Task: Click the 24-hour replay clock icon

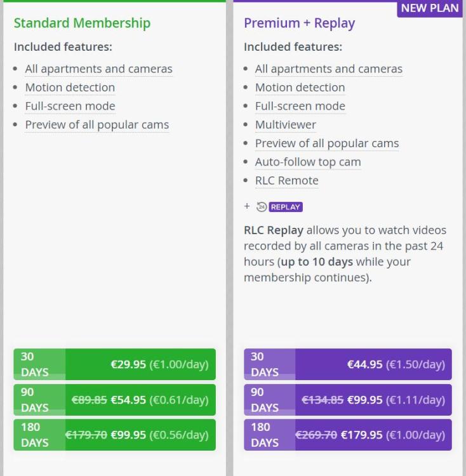Action: tap(261, 207)
